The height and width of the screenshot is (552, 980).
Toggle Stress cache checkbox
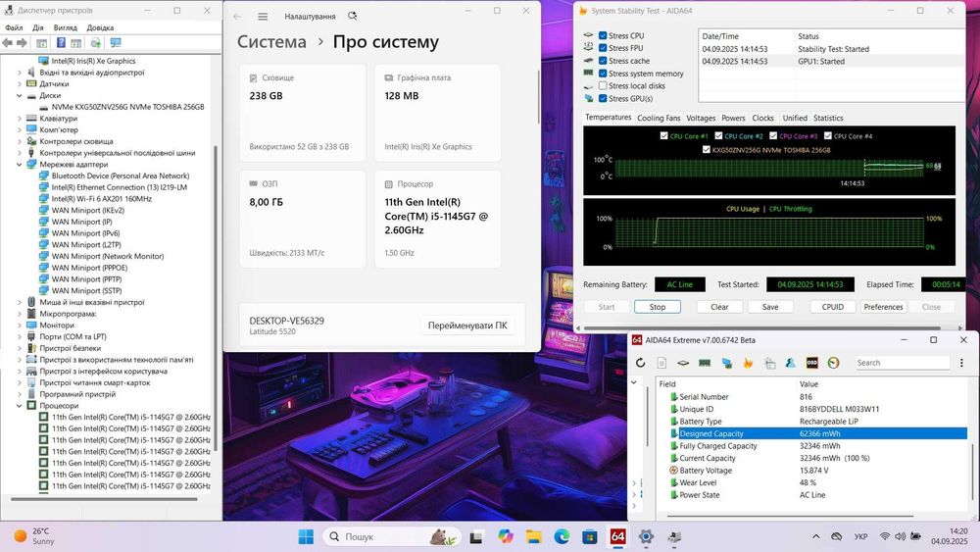click(x=603, y=61)
